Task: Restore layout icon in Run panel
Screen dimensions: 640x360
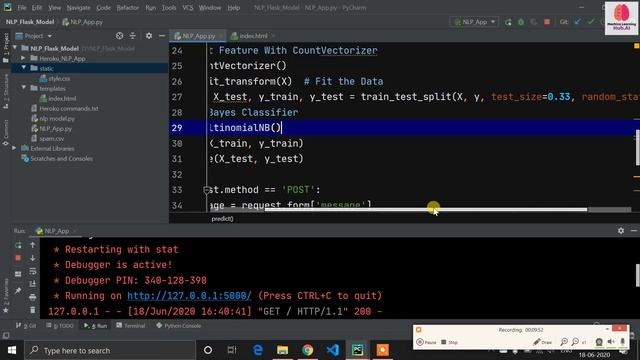Action: pyautogui.click(x=18, y=274)
